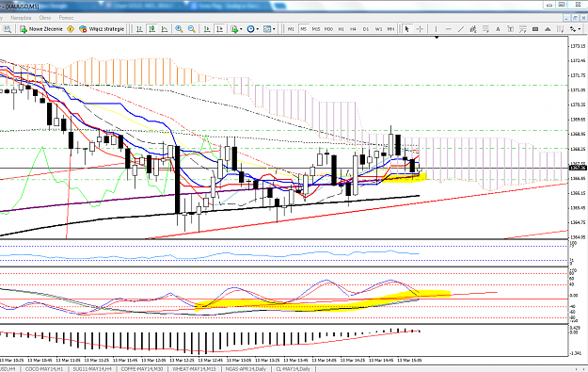Switch to the COCO-MAY14,H1 chart tab

[44, 369]
